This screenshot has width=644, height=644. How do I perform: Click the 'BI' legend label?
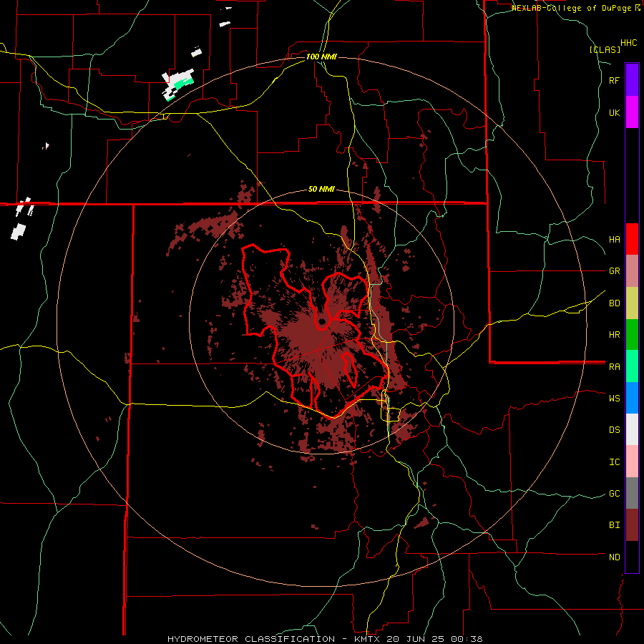[x=614, y=525]
